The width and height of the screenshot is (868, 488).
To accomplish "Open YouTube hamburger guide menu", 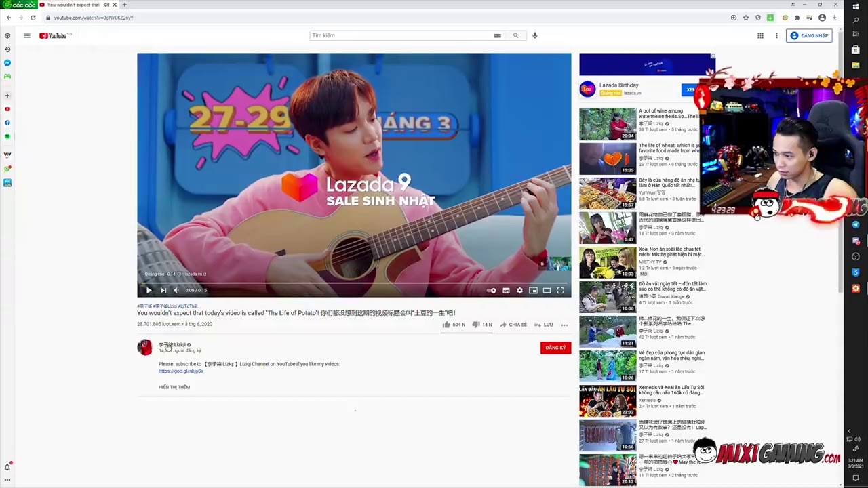I will (x=27, y=35).
